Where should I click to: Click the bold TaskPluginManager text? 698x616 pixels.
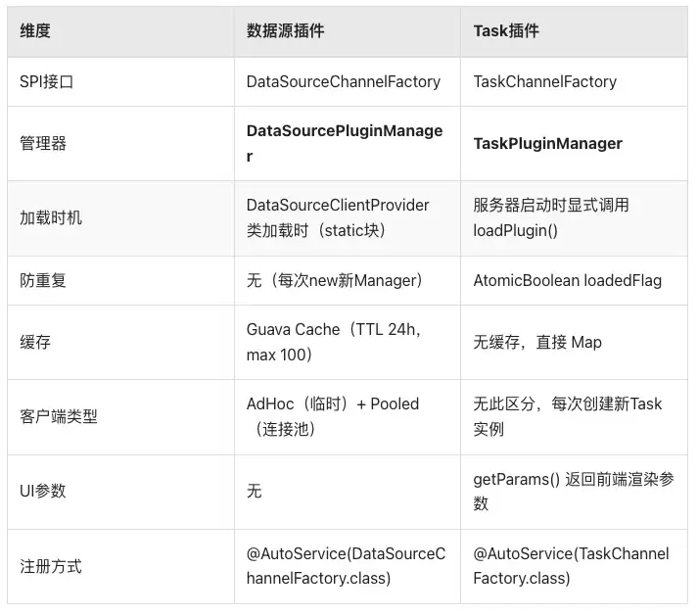coord(547,143)
